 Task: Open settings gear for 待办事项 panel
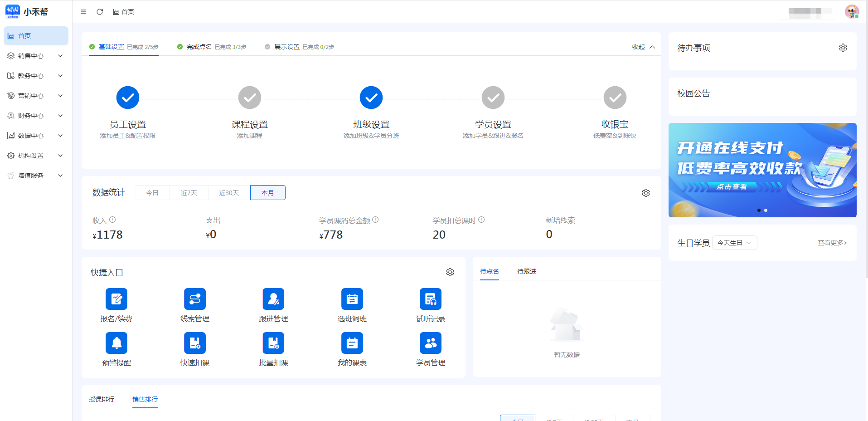pyautogui.click(x=843, y=48)
